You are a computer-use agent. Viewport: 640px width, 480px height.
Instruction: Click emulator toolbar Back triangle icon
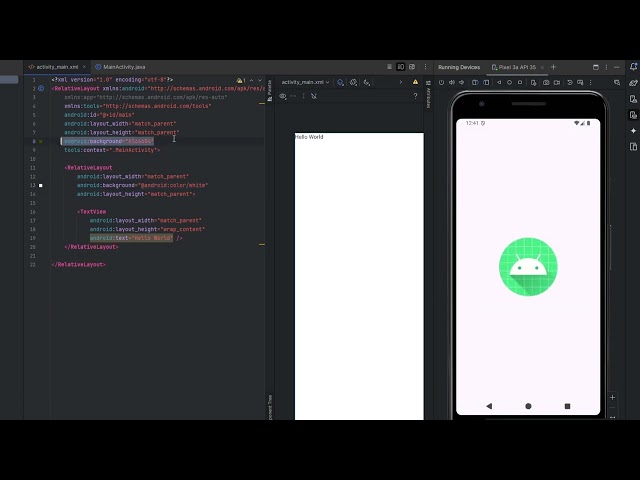coord(499,82)
